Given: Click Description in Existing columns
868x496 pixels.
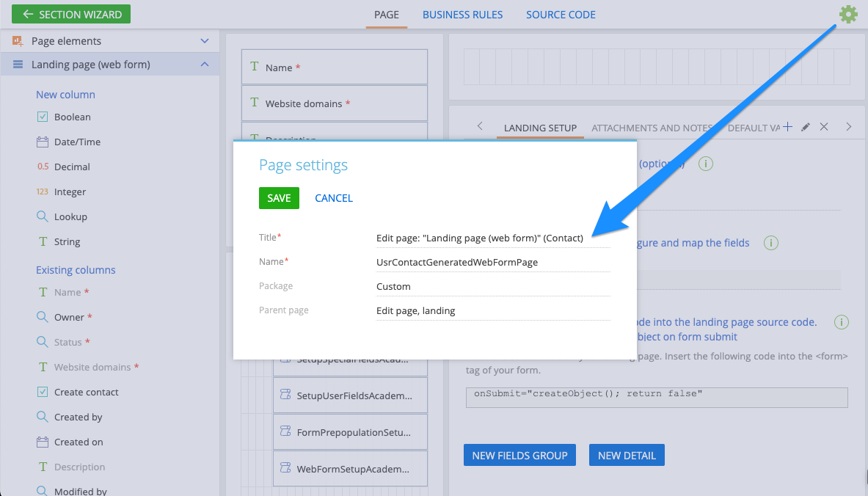Looking at the screenshot, I should (x=79, y=467).
